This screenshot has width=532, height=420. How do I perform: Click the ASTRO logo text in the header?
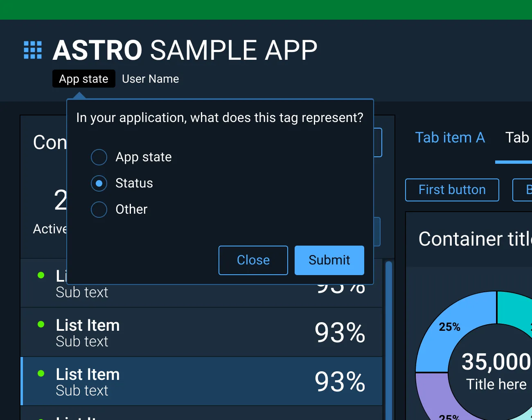tap(97, 50)
